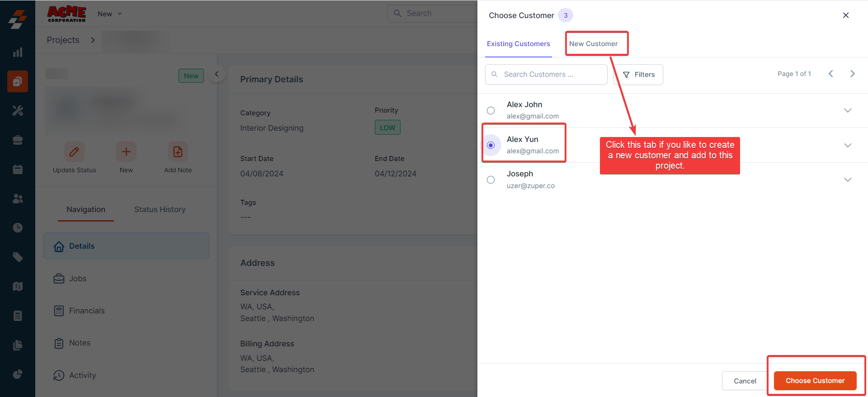
Task: Click the Search Customers input field
Action: pos(546,74)
